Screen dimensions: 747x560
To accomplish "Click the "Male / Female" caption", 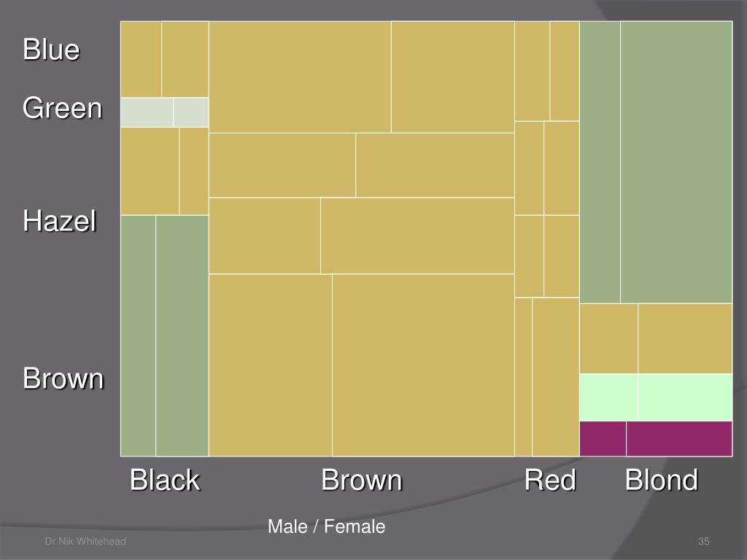I will [326, 526].
